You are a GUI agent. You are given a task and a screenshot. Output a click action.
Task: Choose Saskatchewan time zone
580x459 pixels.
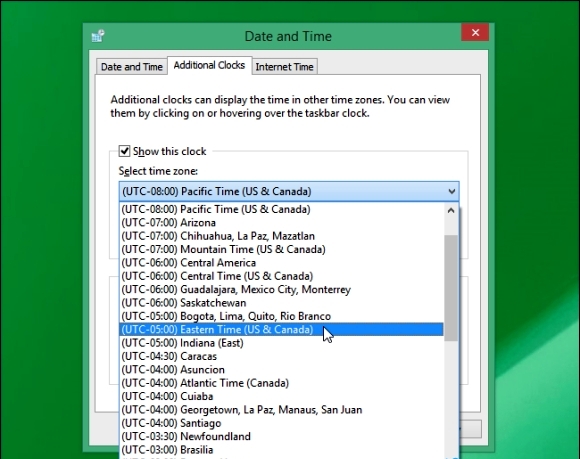tap(281, 303)
